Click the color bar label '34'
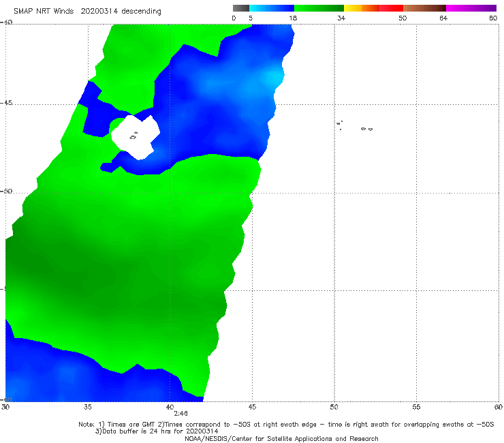Screen dimensions: 504x443 point(341,18)
